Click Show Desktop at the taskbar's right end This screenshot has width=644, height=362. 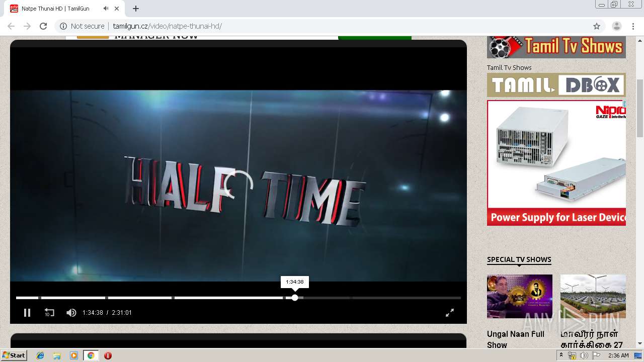pyautogui.click(x=638, y=355)
